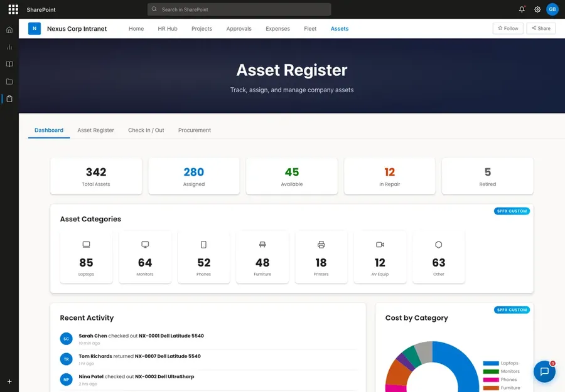Viewport: 565px width, 392px height.
Task: Share this site
Action: pos(541,28)
